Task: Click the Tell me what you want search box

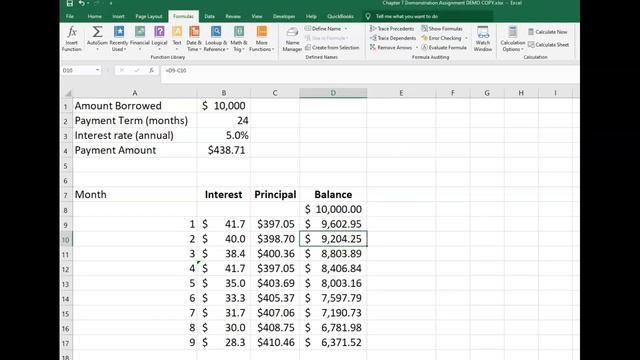Action: 427,16
